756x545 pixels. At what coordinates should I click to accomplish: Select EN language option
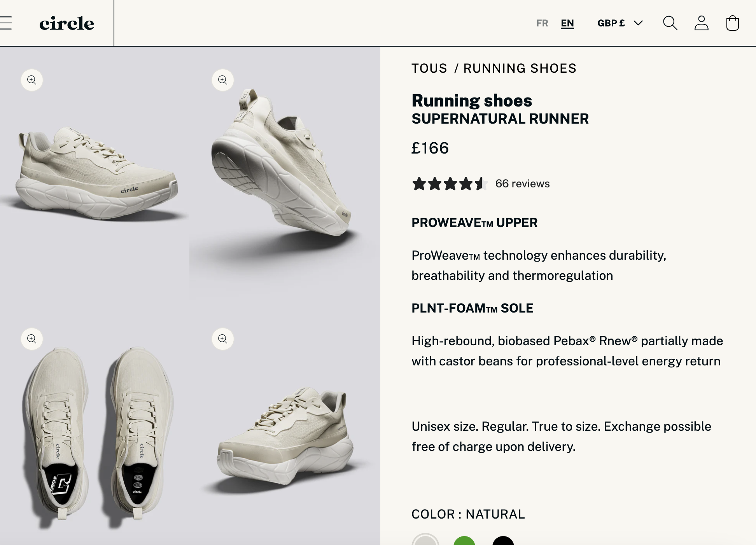(x=567, y=23)
